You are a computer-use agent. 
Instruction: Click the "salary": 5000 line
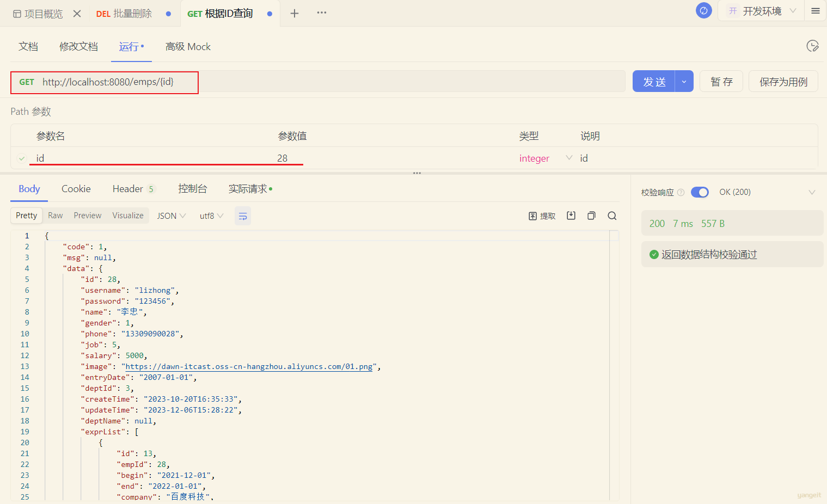pyautogui.click(x=114, y=356)
